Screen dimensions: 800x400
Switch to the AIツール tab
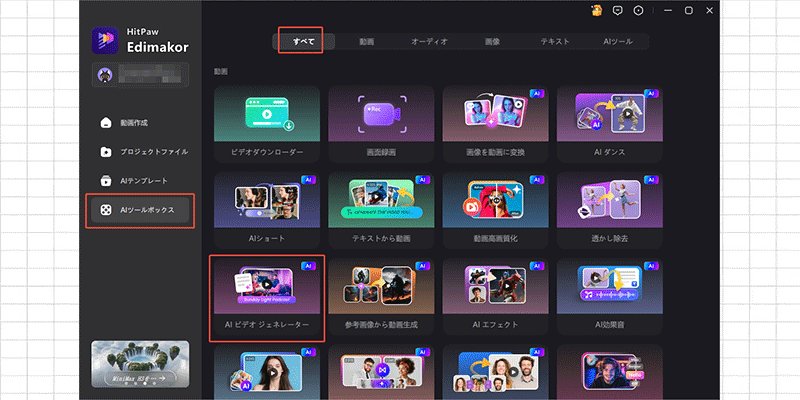(618, 42)
